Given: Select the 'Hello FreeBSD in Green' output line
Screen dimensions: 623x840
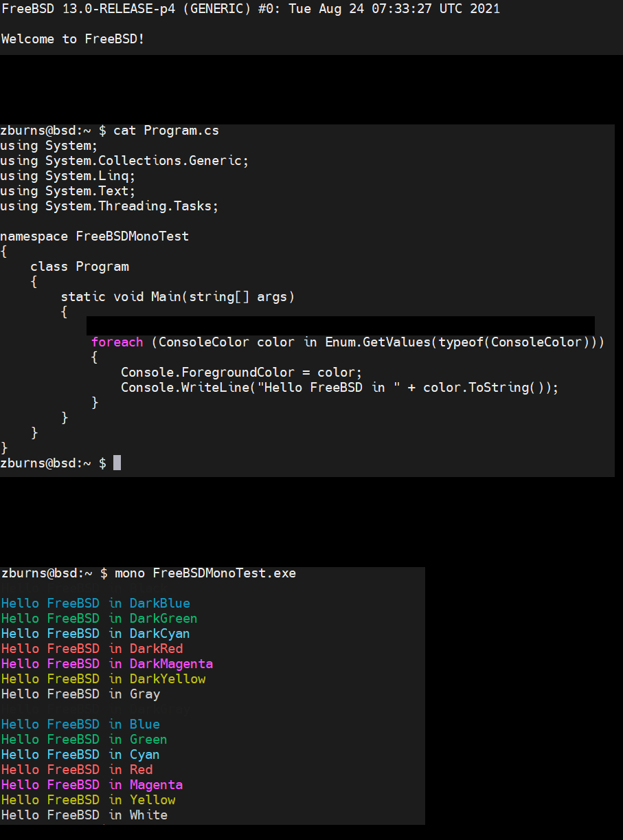Looking at the screenshot, I should 84,740.
